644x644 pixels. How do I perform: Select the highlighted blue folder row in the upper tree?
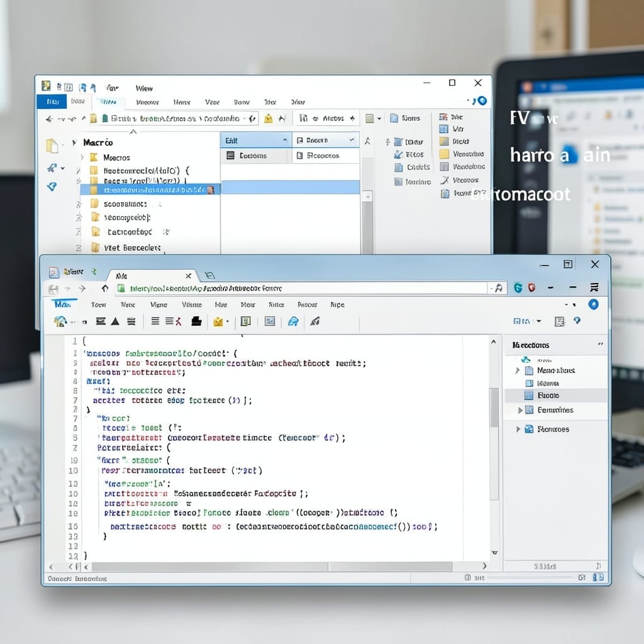[150, 190]
